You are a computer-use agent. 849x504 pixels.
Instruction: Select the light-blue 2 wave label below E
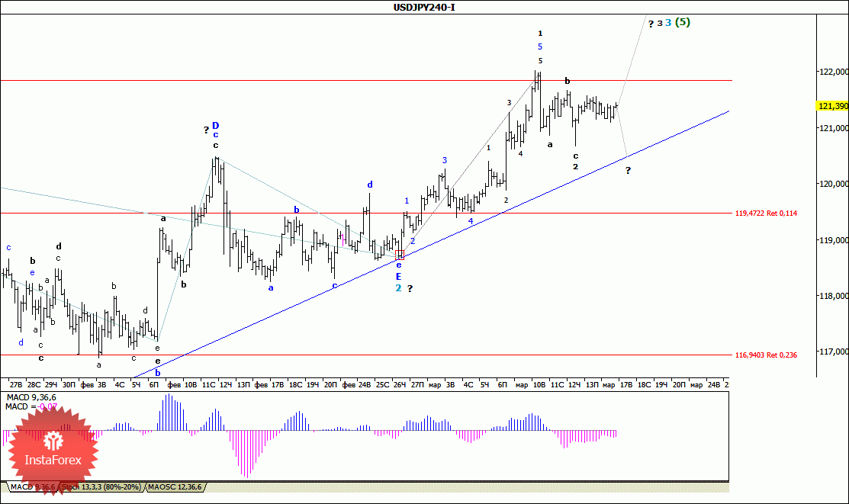pyautogui.click(x=398, y=288)
